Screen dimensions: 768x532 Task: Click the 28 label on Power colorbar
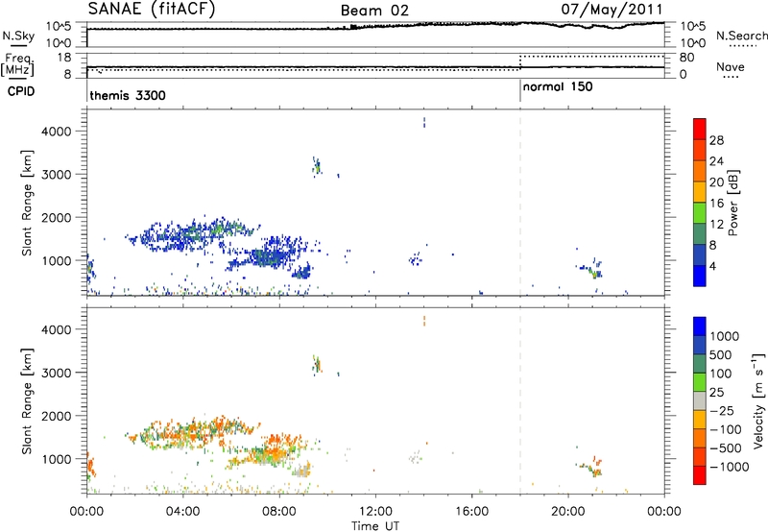(716, 140)
